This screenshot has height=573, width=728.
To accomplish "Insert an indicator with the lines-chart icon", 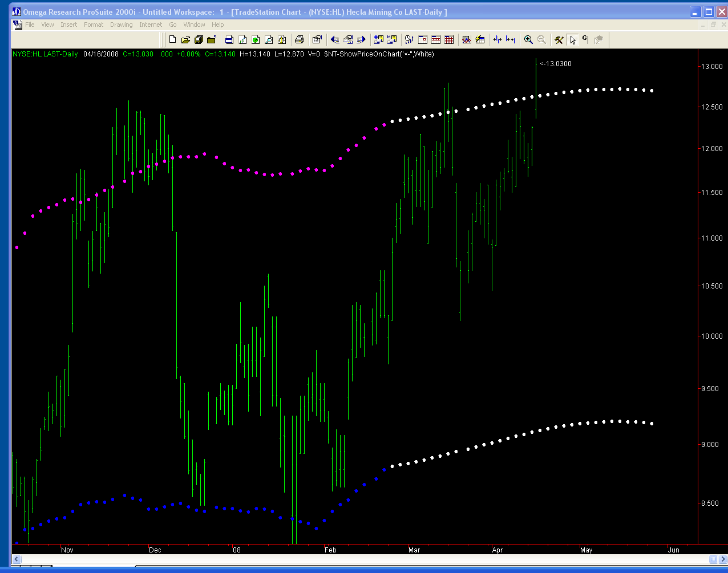I will click(x=466, y=39).
